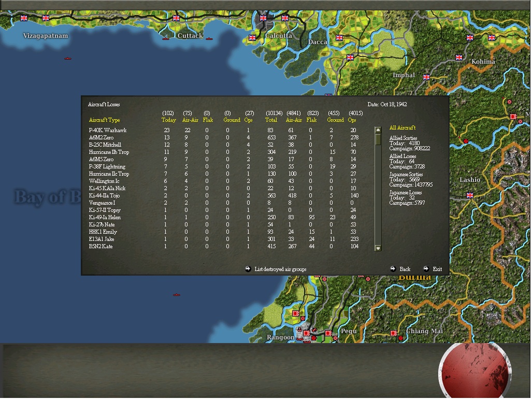Screen dimensions: 532x399
Task: Open List destroyed air groups
Action: pyautogui.click(x=280, y=269)
